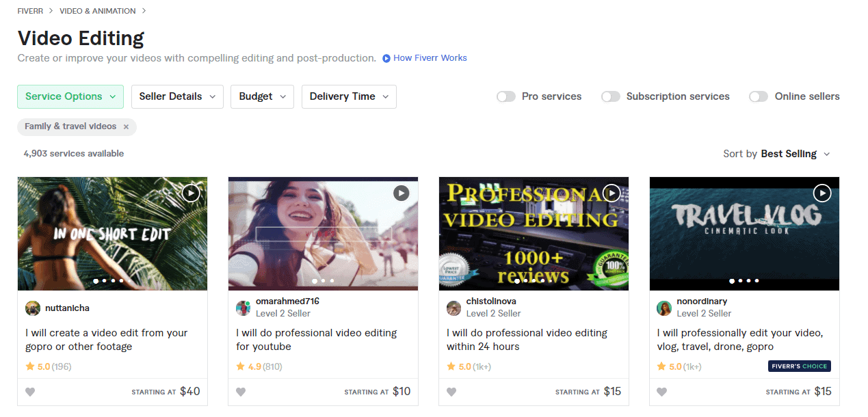The height and width of the screenshot is (417, 868).
Task: Favorite the chistolinova gig with the heart icon
Action: coord(451,392)
